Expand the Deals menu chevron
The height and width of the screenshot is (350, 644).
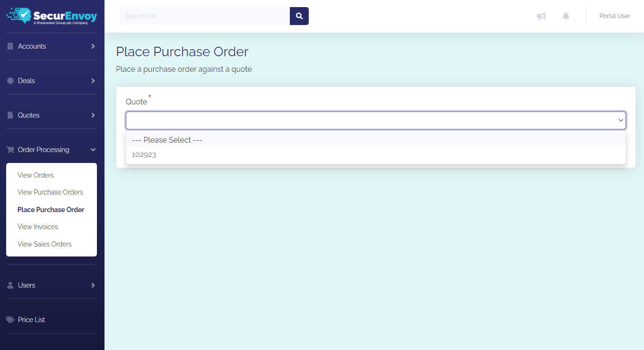(x=93, y=81)
